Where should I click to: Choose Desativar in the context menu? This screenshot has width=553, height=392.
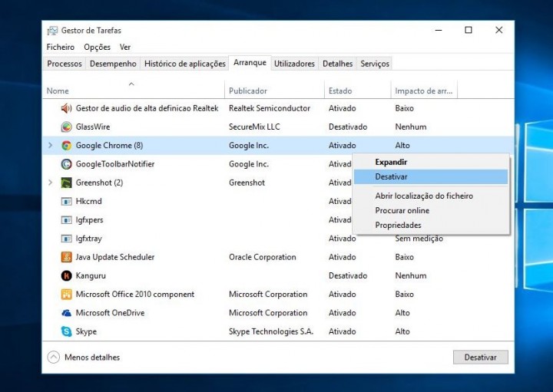click(x=431, y=176)
